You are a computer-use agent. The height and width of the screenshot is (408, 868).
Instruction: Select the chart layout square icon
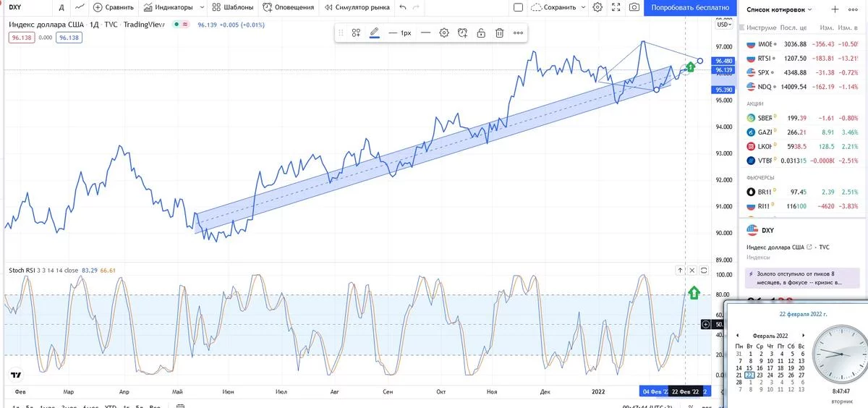pos(518,7)
